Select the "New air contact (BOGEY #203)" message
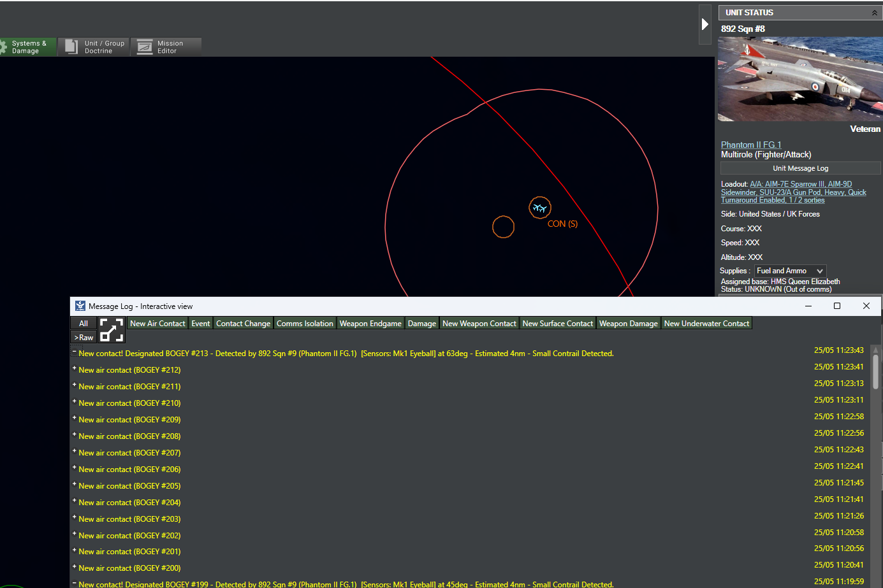The width and height of the screenshot is (883, 588). pyautogui.click(x=129, y=519)
